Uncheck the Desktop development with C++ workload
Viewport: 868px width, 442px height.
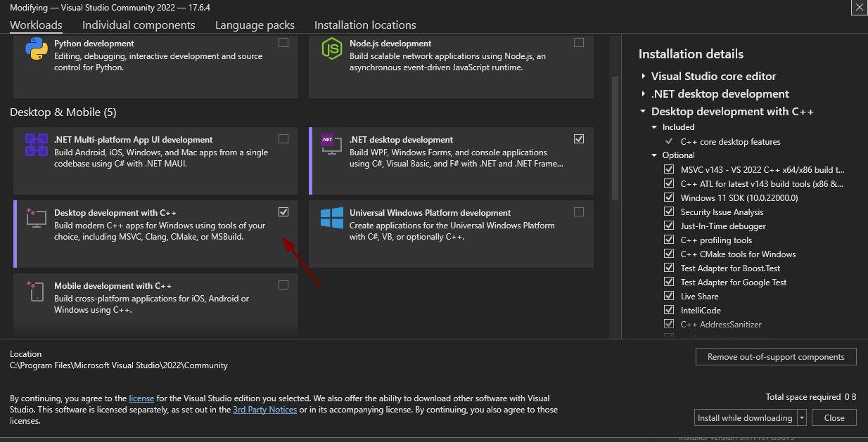pyautogui.click(x=283, y=212)
